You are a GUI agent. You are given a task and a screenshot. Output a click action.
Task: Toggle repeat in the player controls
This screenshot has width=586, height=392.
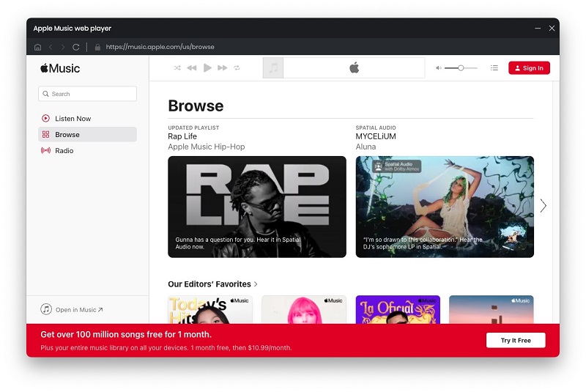pos(237,68)
